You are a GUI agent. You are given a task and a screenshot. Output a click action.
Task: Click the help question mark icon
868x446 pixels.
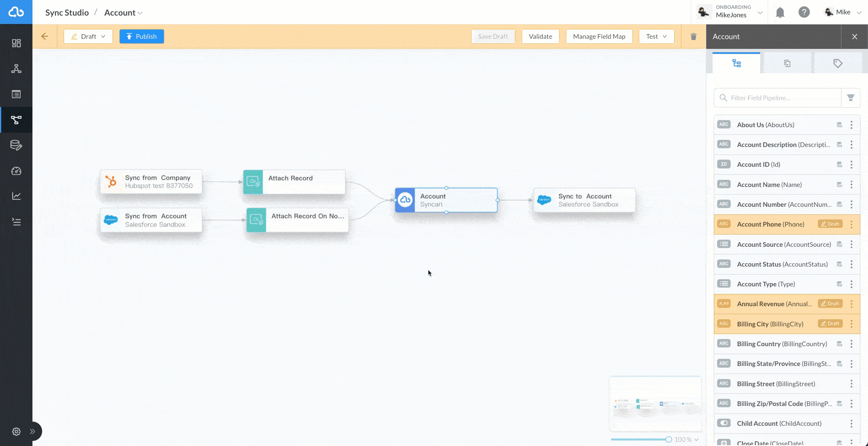tap(804, 12)
